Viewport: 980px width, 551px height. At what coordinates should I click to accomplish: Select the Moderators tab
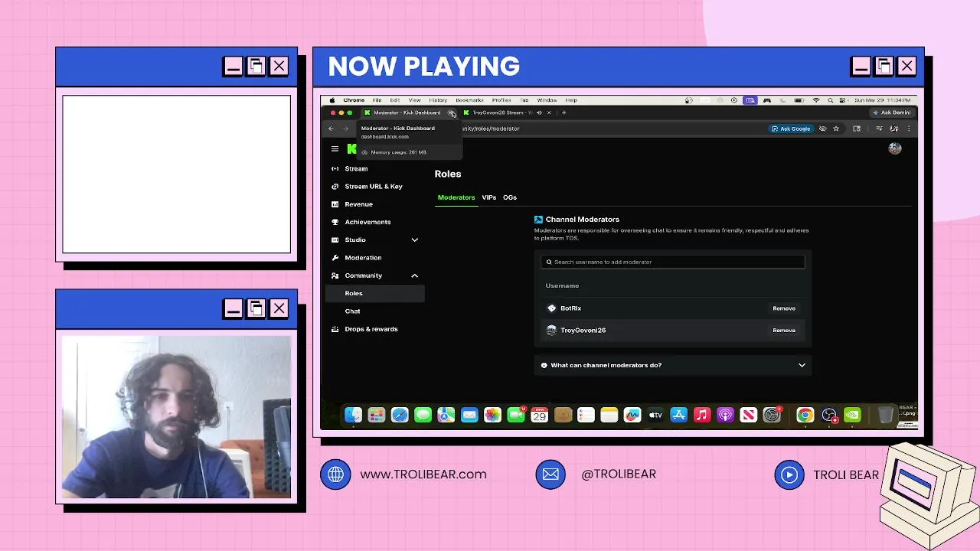coord(456,197)
